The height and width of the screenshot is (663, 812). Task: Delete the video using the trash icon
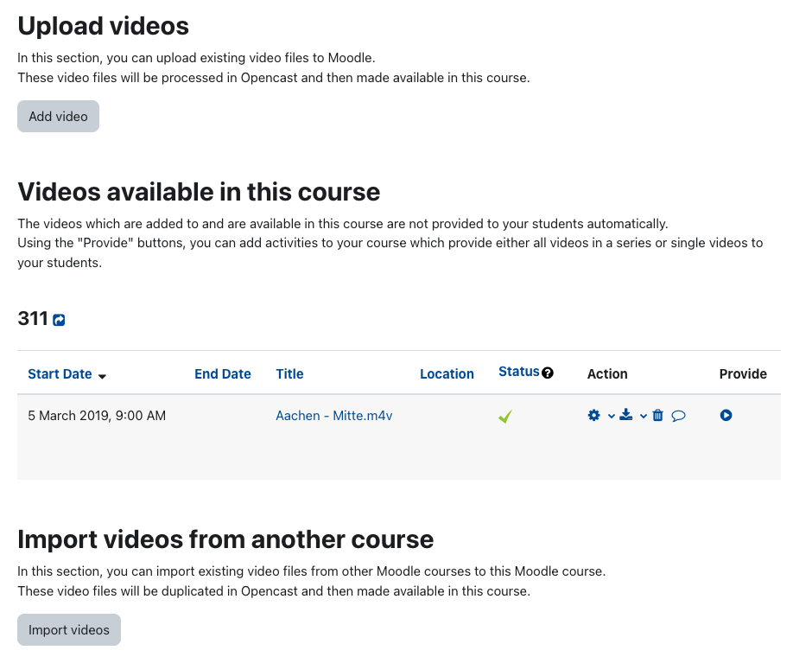click(x=657, y=415)
